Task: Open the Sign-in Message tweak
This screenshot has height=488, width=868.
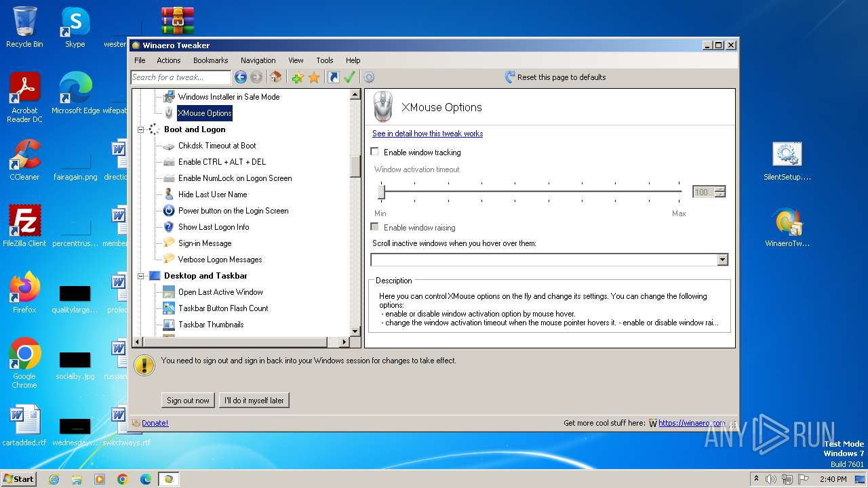Action: click(205, 243)
